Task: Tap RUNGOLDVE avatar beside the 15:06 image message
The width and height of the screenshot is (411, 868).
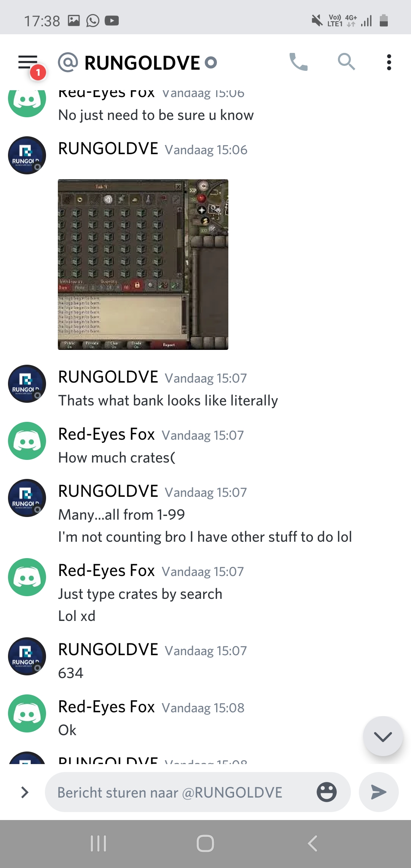Action: (27, 155)
